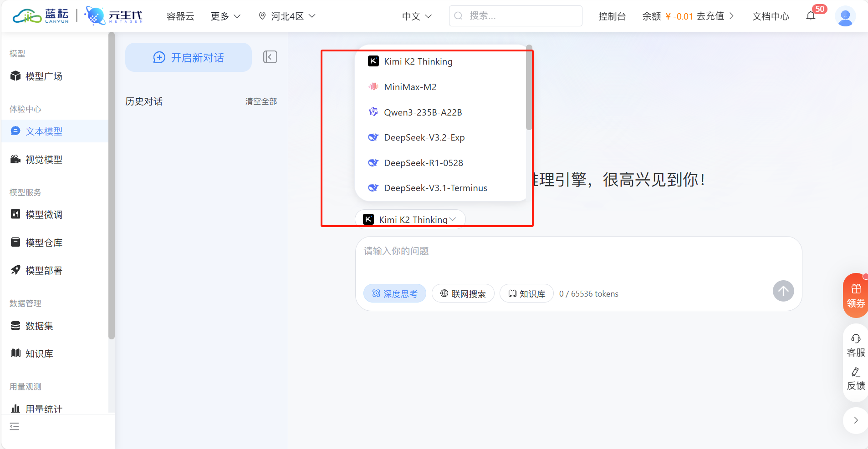Click the 0 / 65536 tokens counter

588,293
